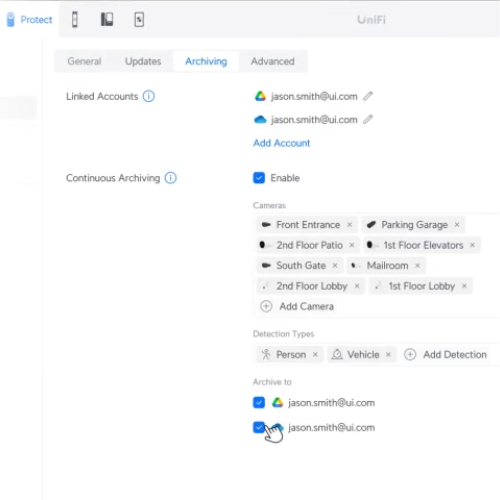Remove the Vehicle detection type
Screen dimensions: 500x500
click(x=388, y=354)
